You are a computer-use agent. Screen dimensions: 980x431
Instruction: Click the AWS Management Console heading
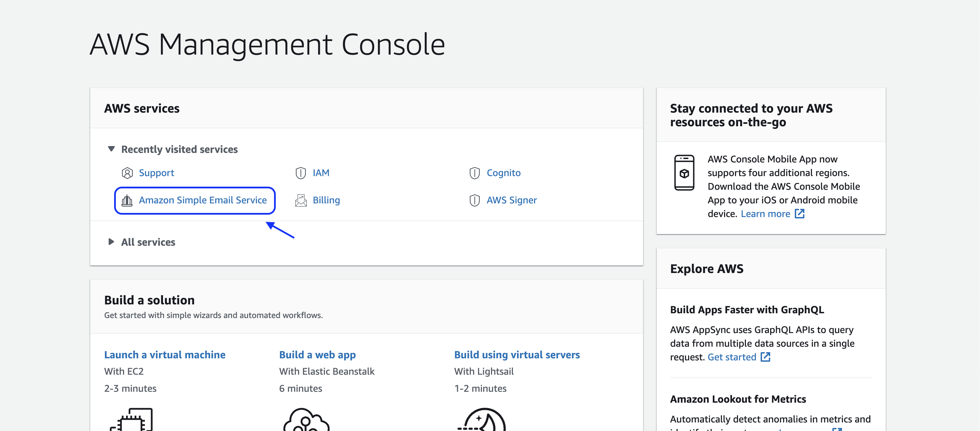coord(268,44)
